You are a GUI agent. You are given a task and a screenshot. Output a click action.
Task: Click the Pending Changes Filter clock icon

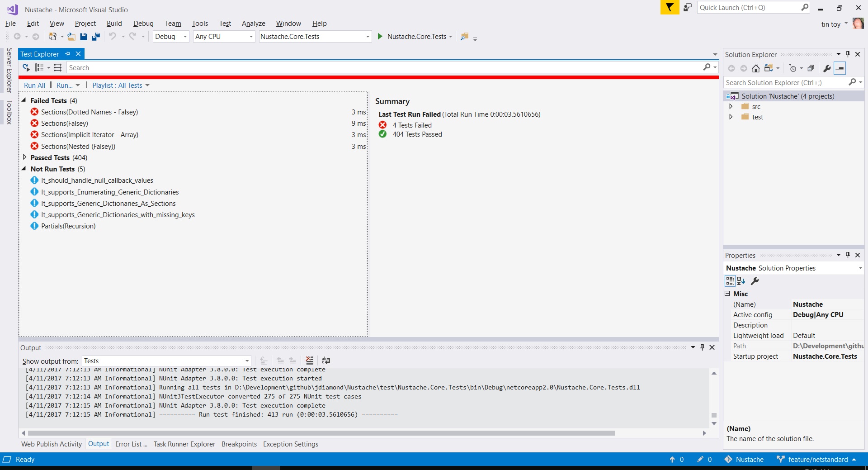(793, 68)
